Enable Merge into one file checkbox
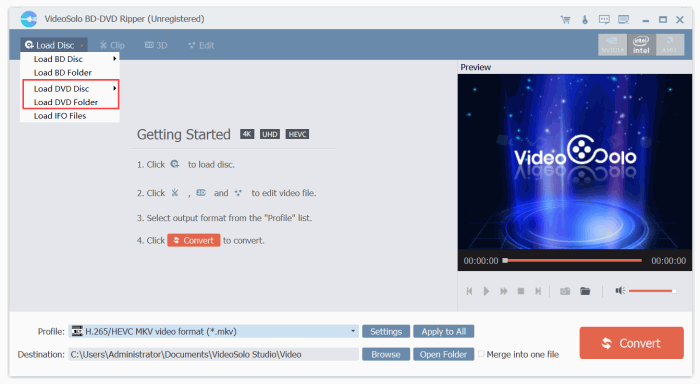700x384 pixels. [481, 354]
